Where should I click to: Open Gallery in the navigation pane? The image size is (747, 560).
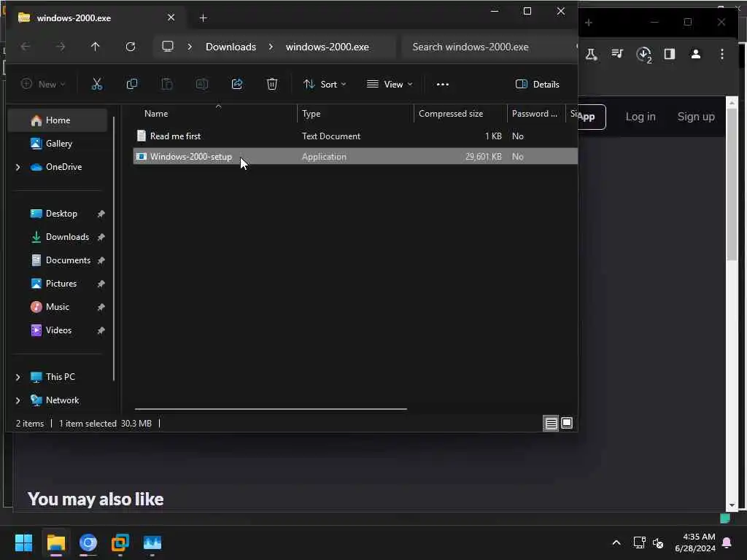pyautogui.click(x=58, y=144)
